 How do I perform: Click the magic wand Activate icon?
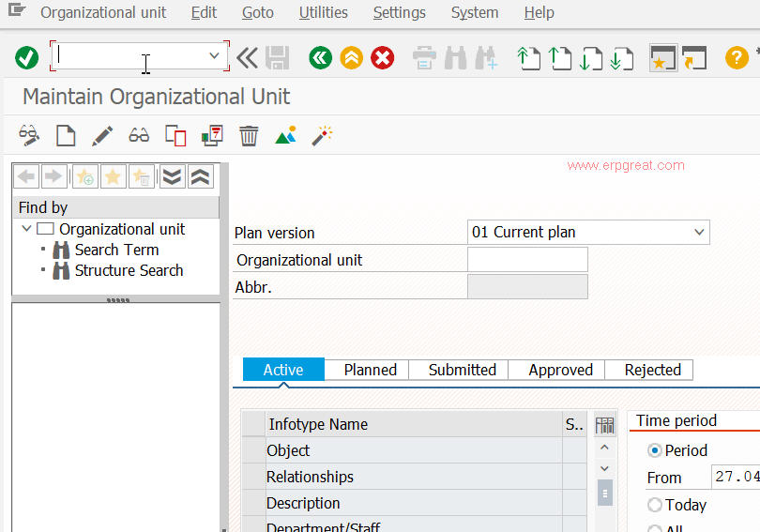point(322,136)
